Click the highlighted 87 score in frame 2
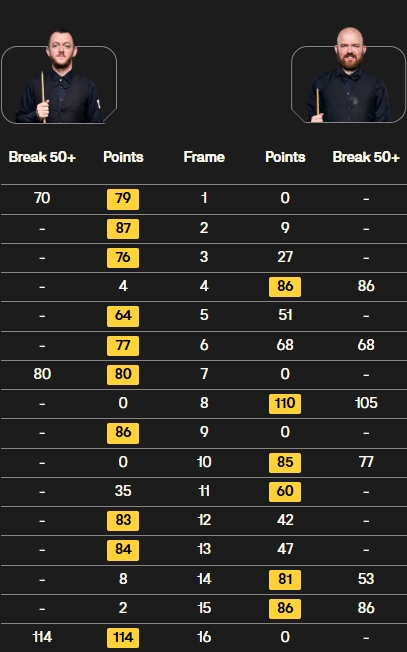This screenshot has width=407, height=652. click(123, 229)
